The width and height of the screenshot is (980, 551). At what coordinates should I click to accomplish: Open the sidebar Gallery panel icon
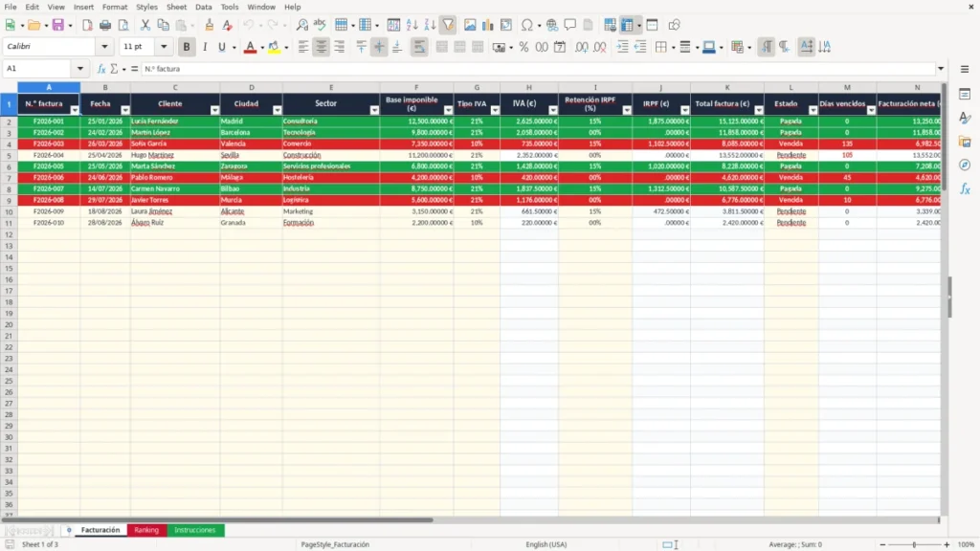pyautogui.click(x=965, y=142)
